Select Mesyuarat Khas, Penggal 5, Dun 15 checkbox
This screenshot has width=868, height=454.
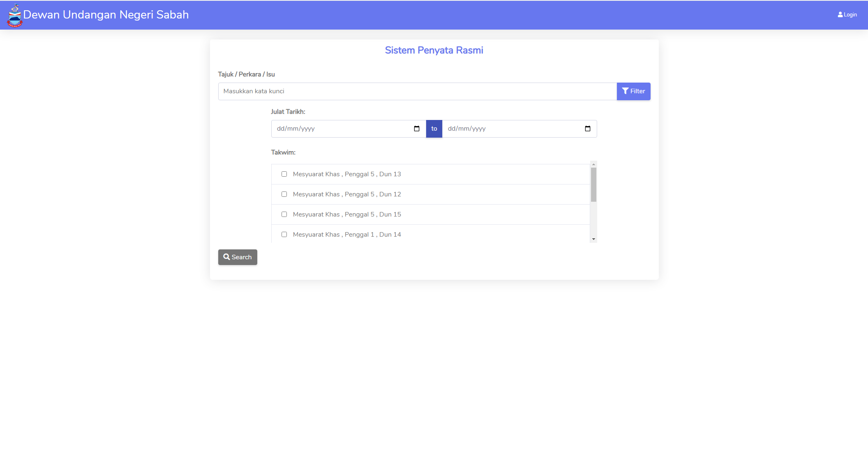point(284,214)
